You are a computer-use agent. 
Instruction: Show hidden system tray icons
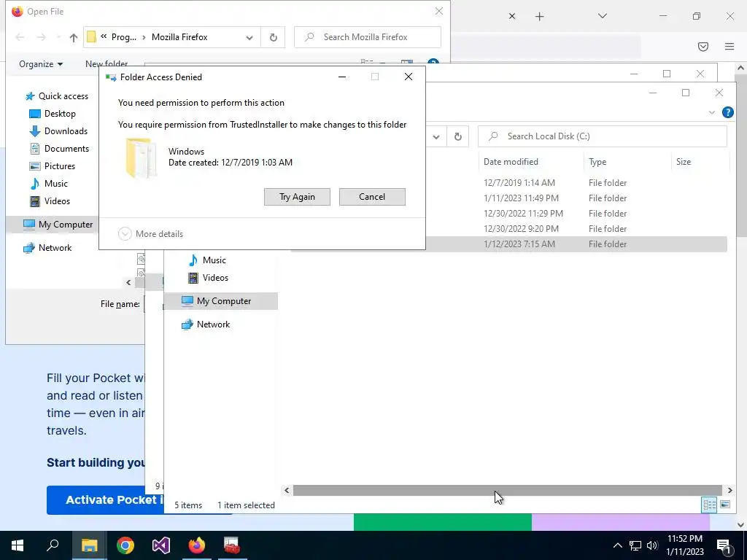pyautogui.click(x=617, y=545)
